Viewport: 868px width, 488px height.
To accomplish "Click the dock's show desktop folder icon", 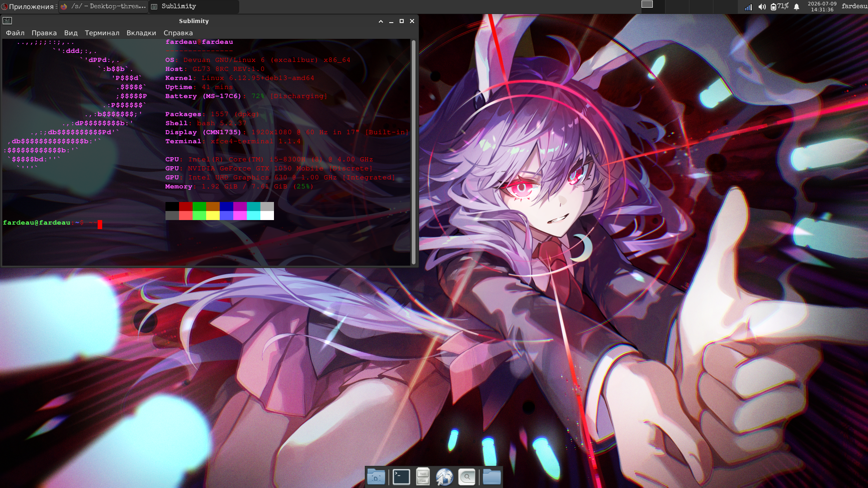I will tap(376, 477).
